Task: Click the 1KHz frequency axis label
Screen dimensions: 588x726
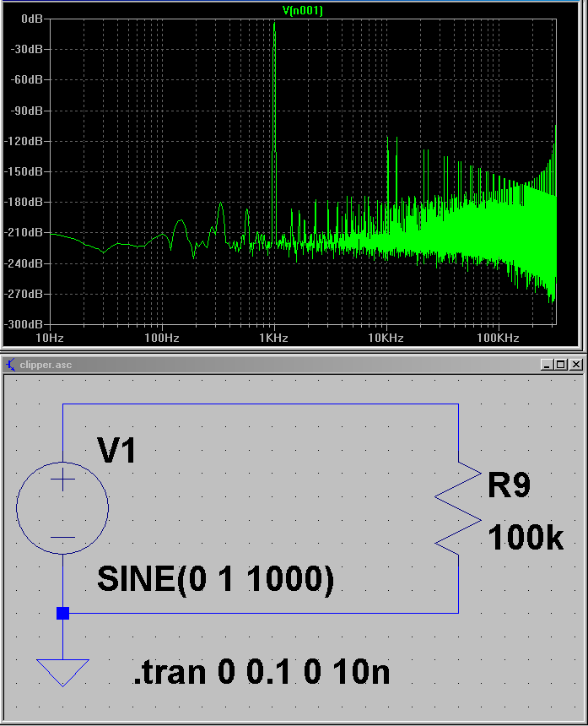Action: point(273,338)
